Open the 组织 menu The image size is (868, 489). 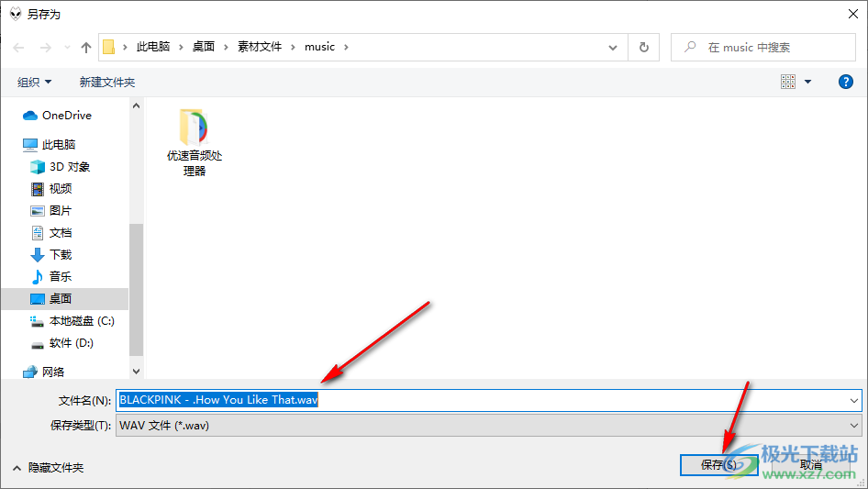point(34,82)
